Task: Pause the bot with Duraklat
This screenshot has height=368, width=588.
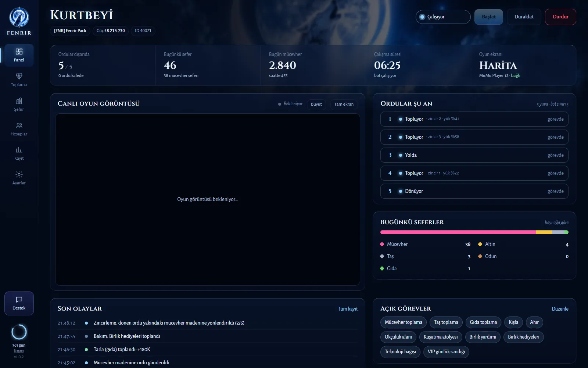Action: (x=524, y=17)
